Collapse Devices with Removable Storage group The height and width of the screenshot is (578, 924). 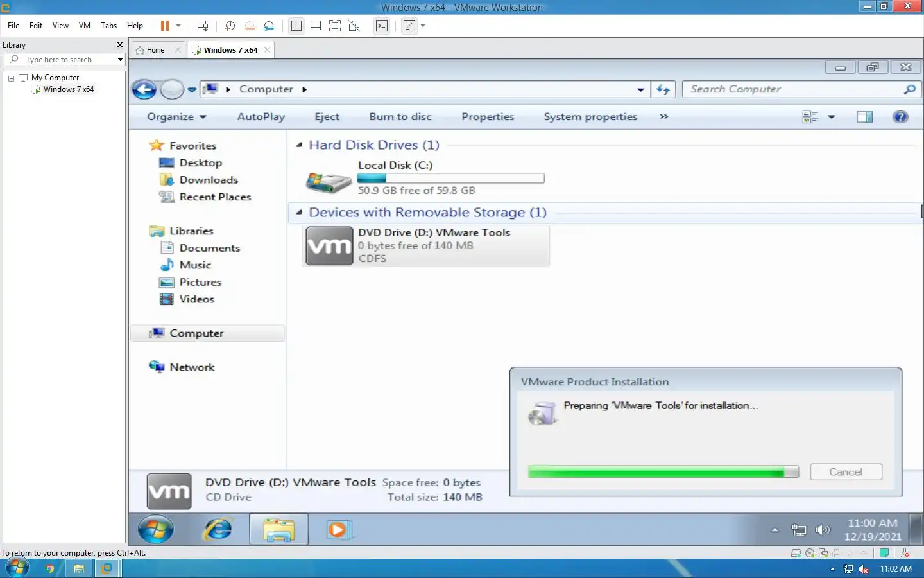coord(299,213)
